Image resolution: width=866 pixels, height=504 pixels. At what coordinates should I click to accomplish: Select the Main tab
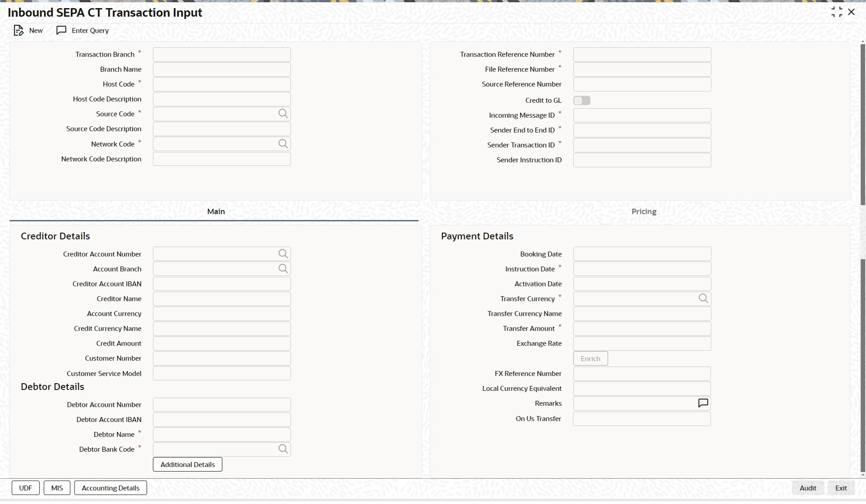pyautogui.click(x=216, y=211)
